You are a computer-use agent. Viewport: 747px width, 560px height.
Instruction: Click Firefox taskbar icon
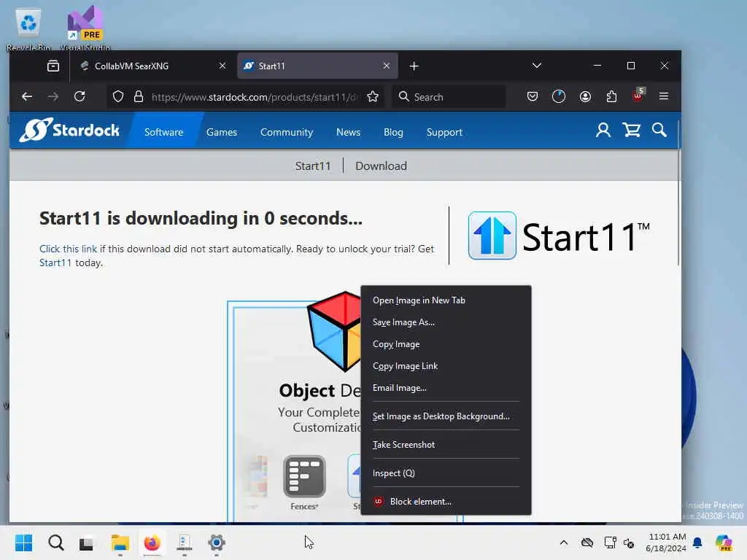coord(152,542)
